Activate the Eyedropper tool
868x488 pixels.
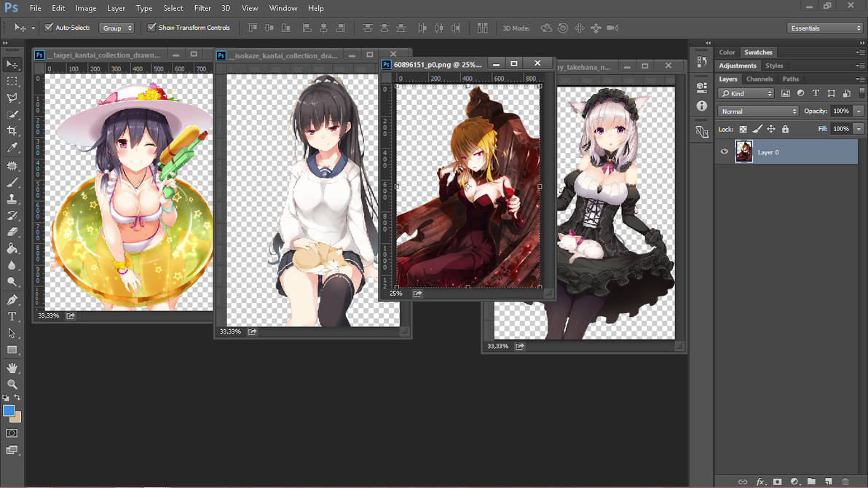coord(12,148)
